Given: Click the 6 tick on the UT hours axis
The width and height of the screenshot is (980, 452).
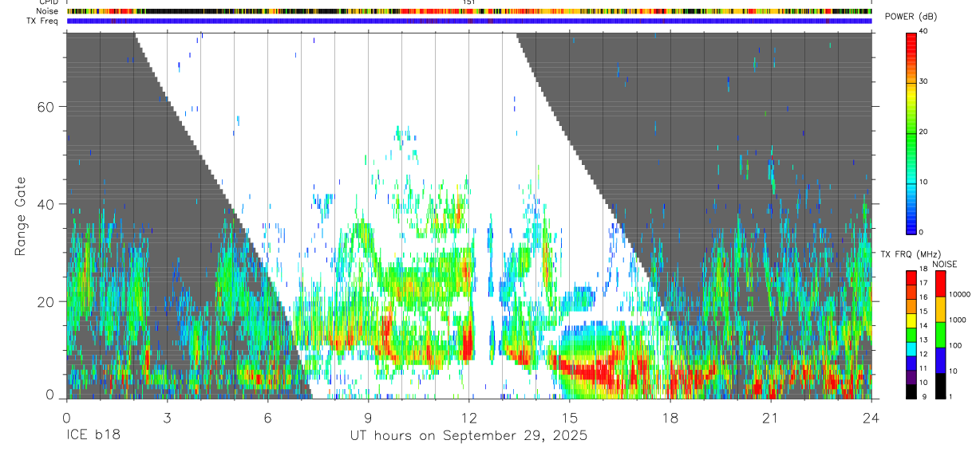Looking at the screenshot, I should click(267, 417).
